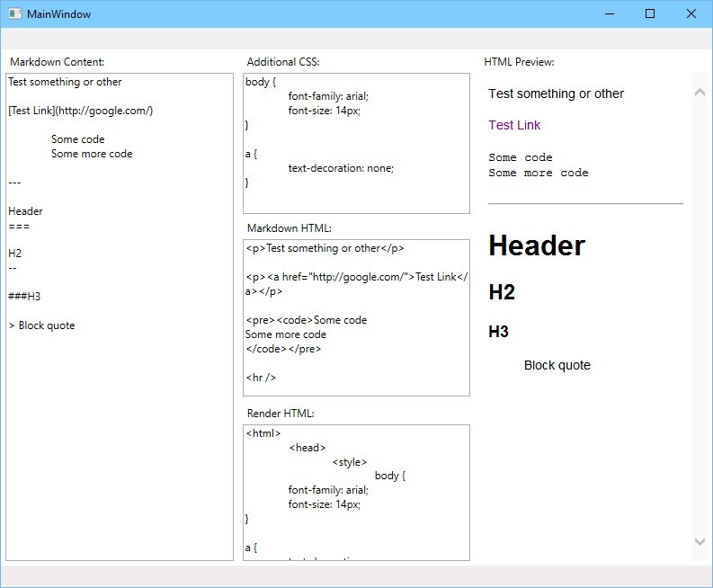
Task: Close the MainWindow window
Action: click(x=691, y=13)
